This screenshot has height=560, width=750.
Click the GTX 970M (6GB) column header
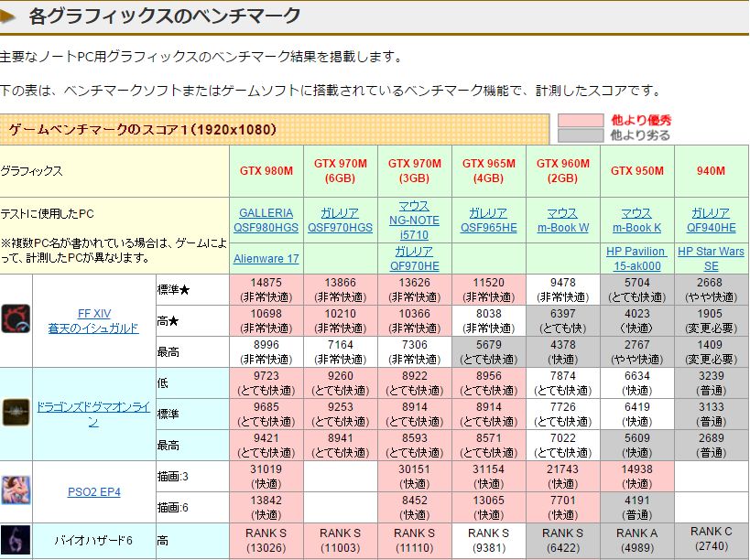pyautogui.click(x=341, y=171)
